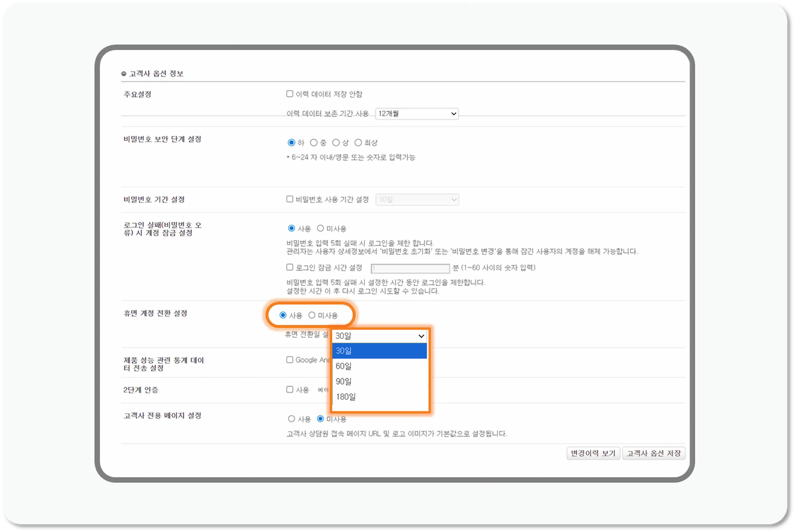Select the '상' password security level

[x=336, y=143]
